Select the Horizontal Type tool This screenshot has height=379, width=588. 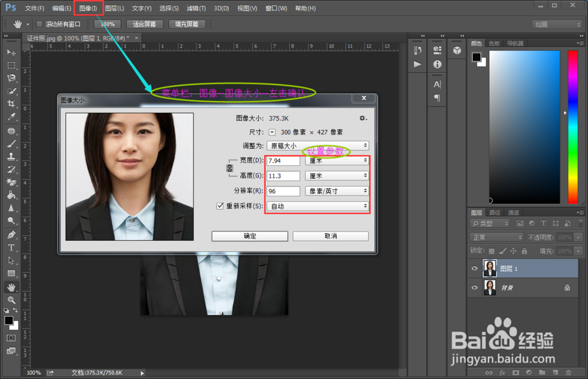pos(11,247)
